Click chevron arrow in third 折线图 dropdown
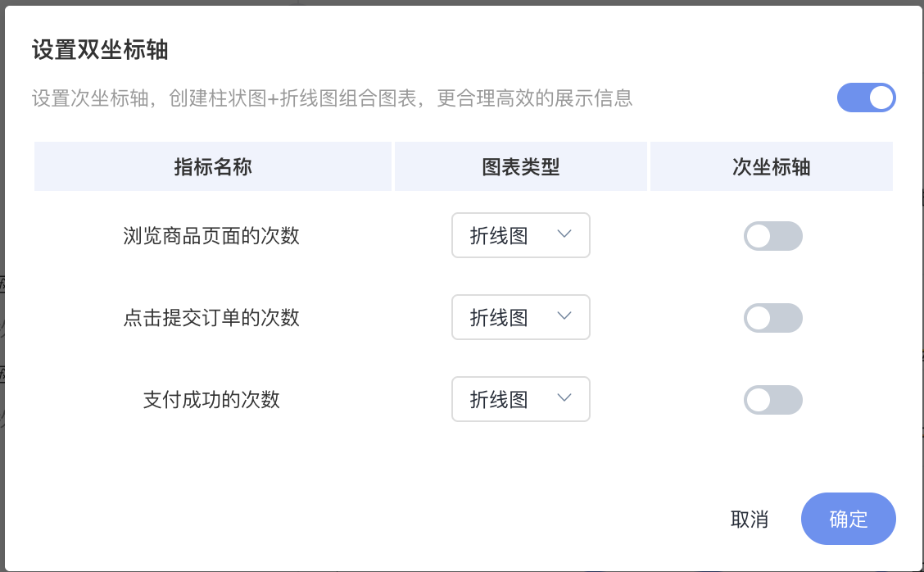924x572 pixels. 564,398
